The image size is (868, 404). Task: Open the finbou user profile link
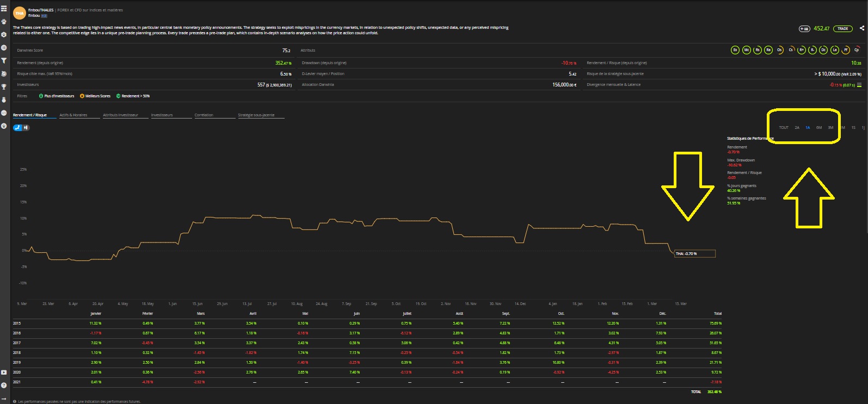(33, 16)
